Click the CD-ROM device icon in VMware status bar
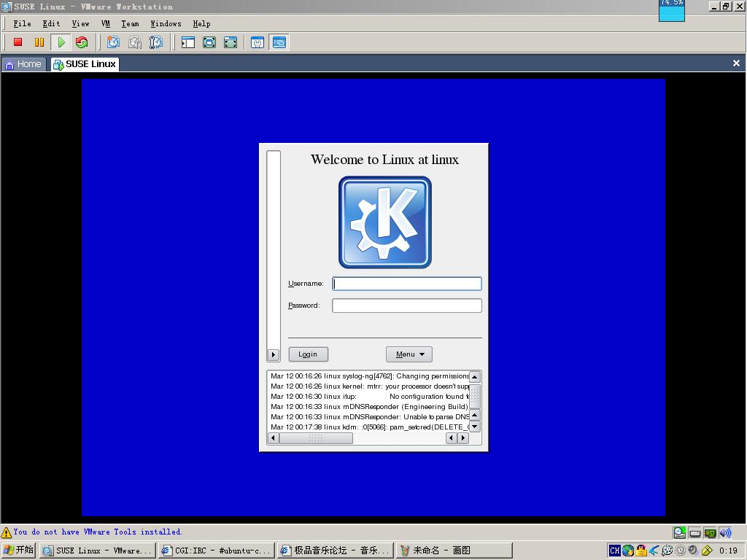Image resolution: width=747 pixels, height=560 pixels. point(679,532)
